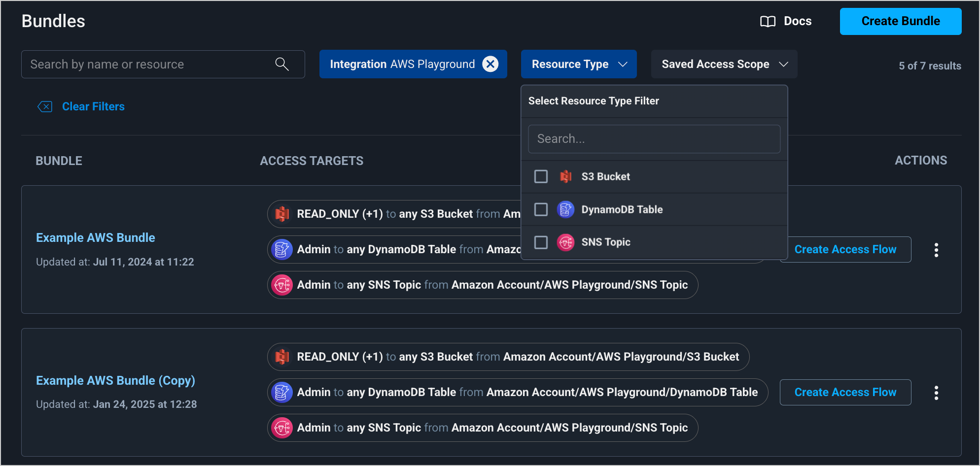Image resolution: width=980 pixels, height=466 pixels.
Task: Click Create Access Flow for Copy bundle
Action: [845, 392]
